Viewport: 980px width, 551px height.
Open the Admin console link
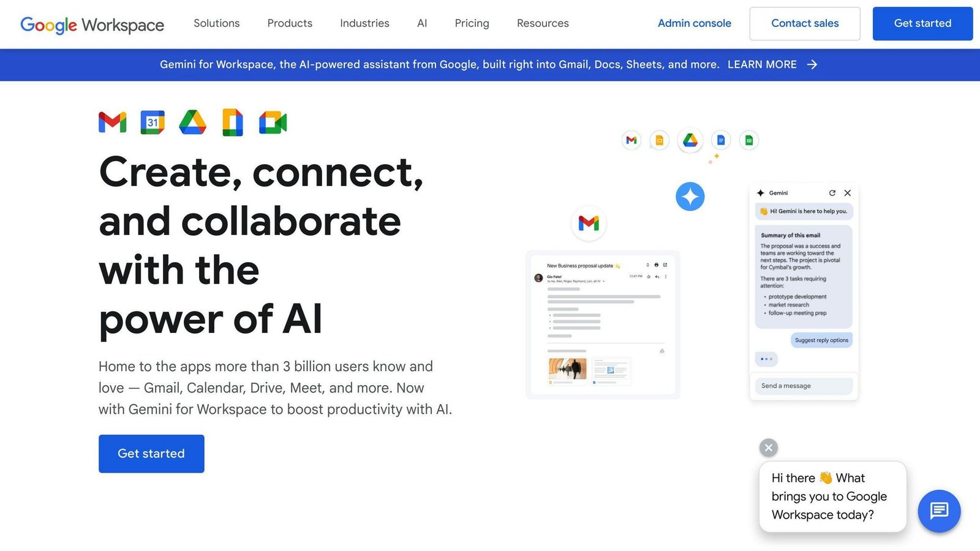[x=695, y=23]
